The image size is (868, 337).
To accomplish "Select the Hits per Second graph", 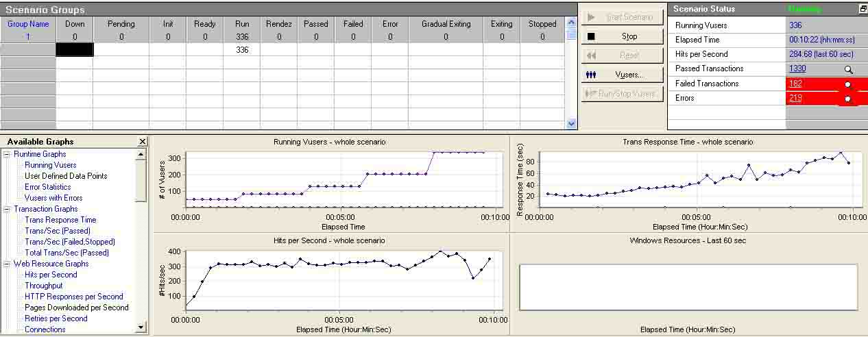I will click(330, 284).
